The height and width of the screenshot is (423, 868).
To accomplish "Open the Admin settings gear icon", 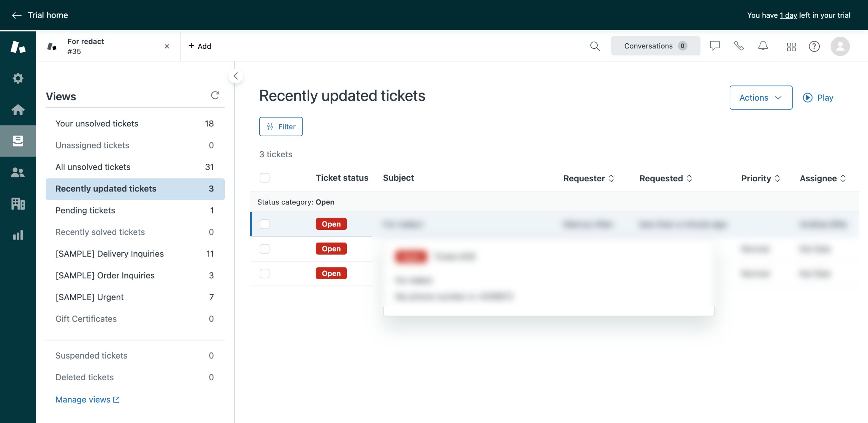I will click(x=18, y=78).
